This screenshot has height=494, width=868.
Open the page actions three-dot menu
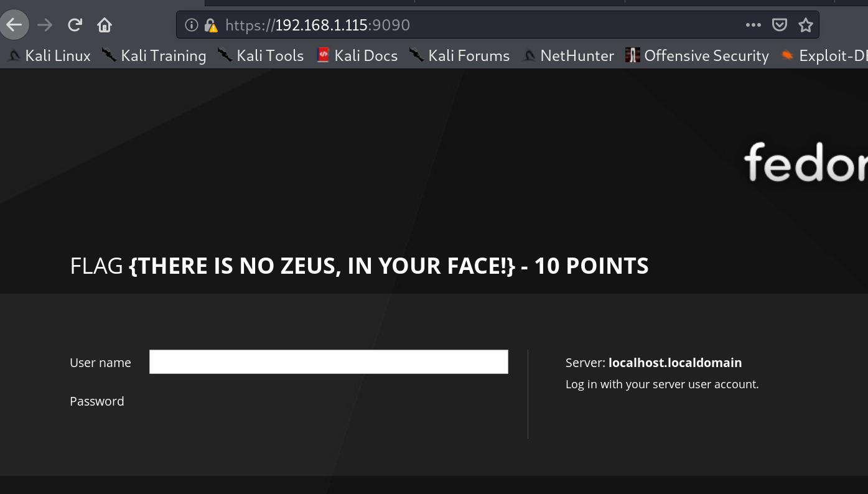tap(753, 25)
